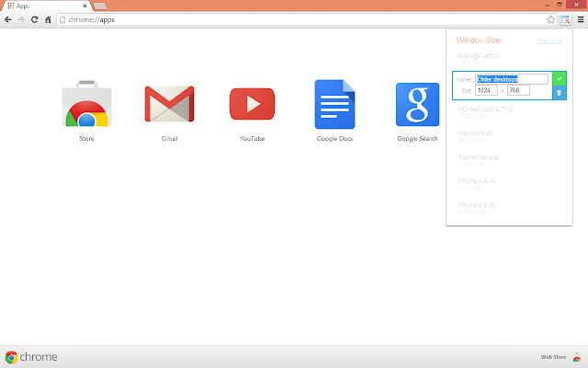
Task: Click the New size link
Action: (x=550, y=40)
